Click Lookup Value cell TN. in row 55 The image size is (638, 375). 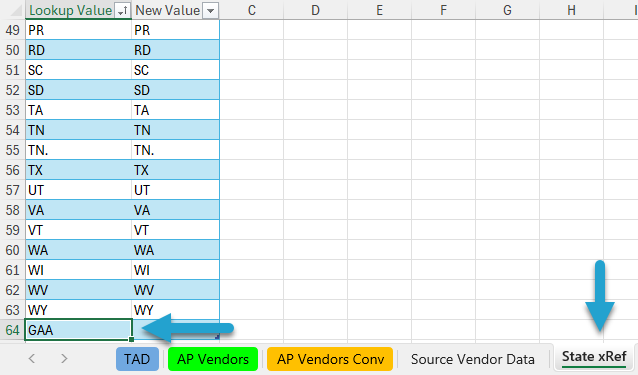(x=79, y=150)
